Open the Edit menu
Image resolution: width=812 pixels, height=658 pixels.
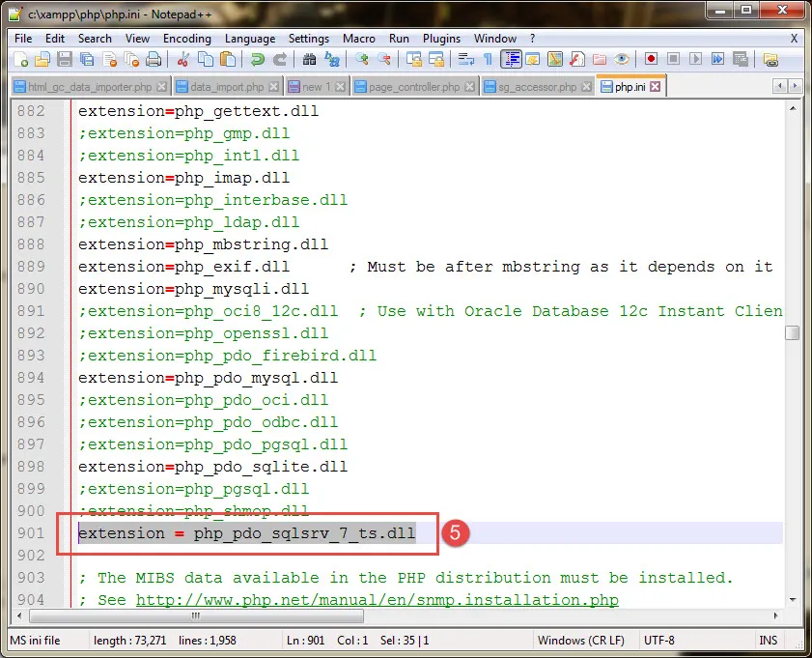pyautogui.click(x=55, y=39)
